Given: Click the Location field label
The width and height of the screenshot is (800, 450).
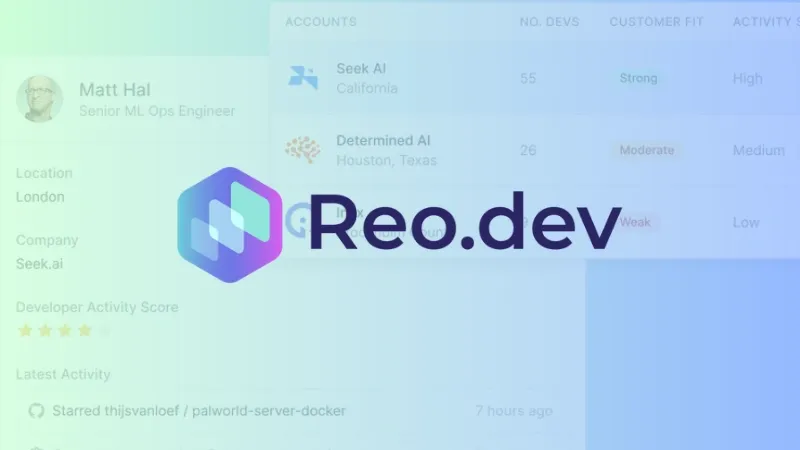Looking at the screenshot, I should 44,173.
